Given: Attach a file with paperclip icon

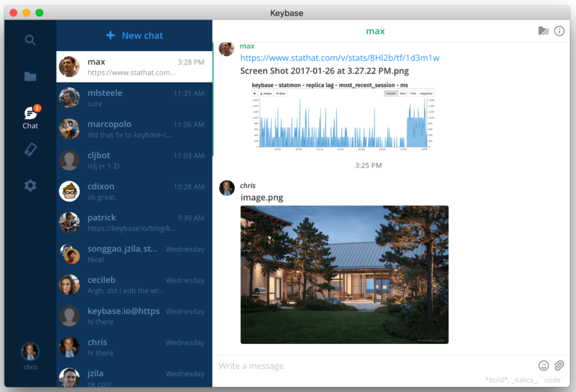Looking at the screenshot, I should click(x=559, y=365).
